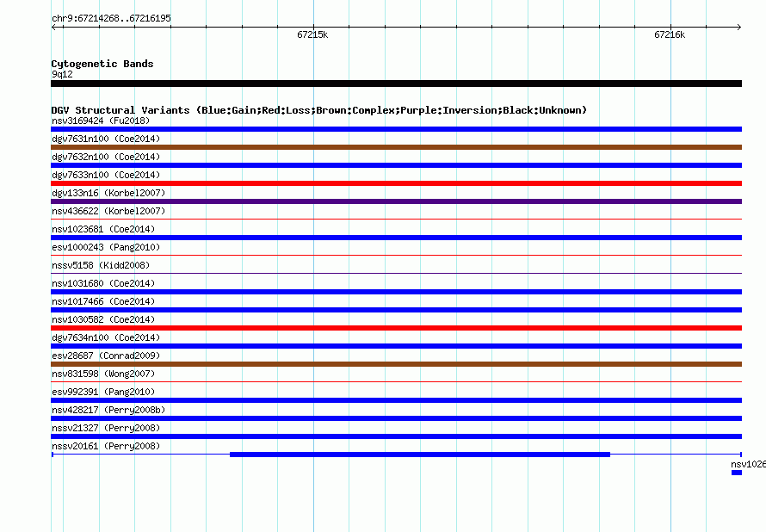Click the nsv1023681 (Coe2014) label
The image size is (766, 532).
[103, 229]
